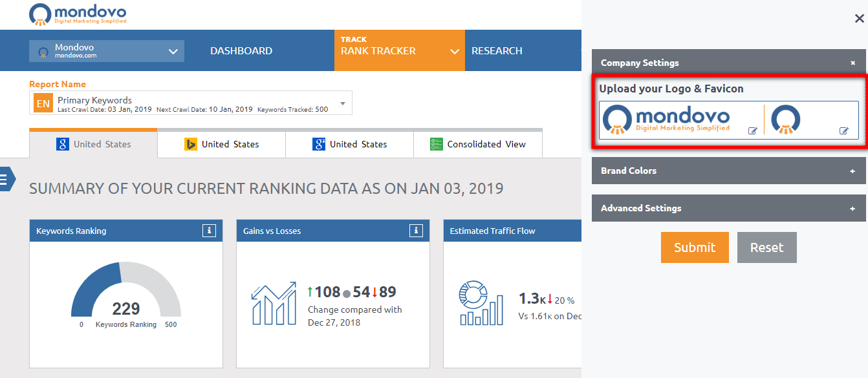
Task: Click the Summary of Your Current Ranking Data heading
Action: pos(266,189)
